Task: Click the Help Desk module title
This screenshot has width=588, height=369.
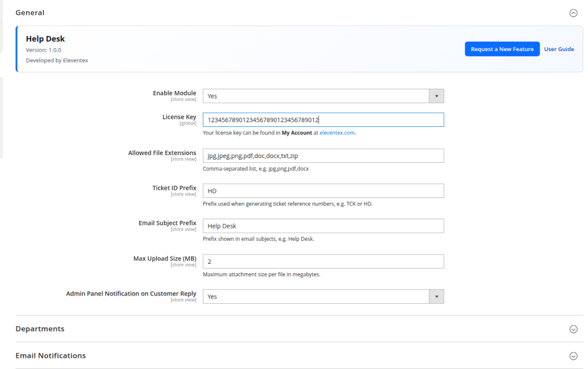Action: pos(45,39)
